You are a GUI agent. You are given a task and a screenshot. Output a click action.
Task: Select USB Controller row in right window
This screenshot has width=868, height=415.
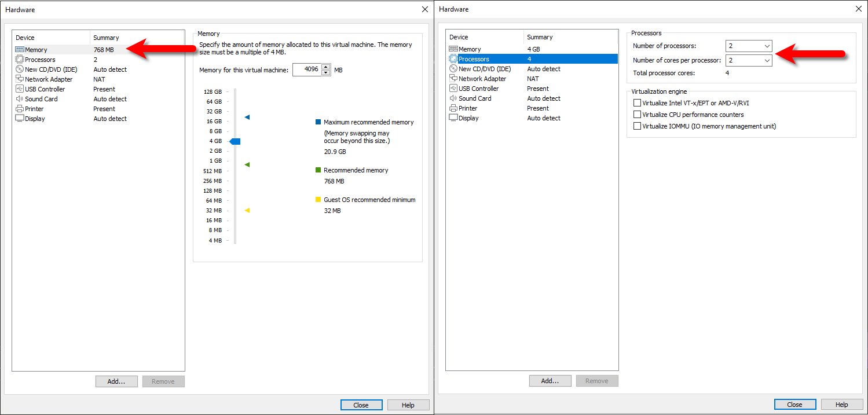click(x=532, y=89)
